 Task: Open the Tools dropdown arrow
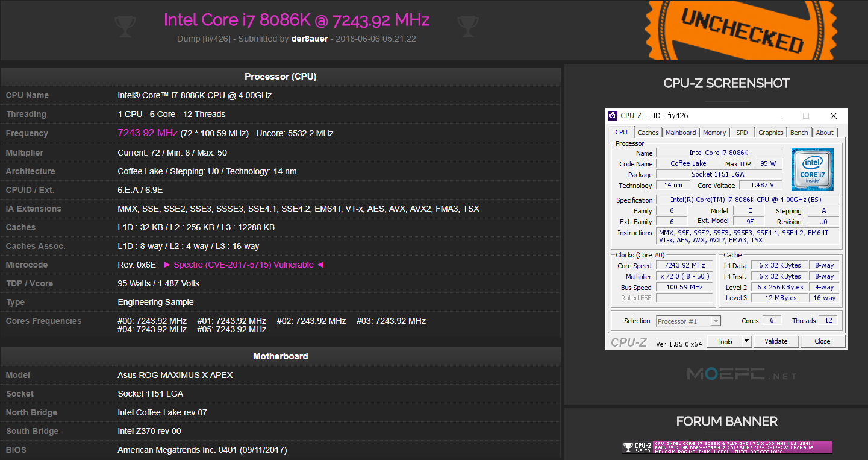[x=746, y=341]
